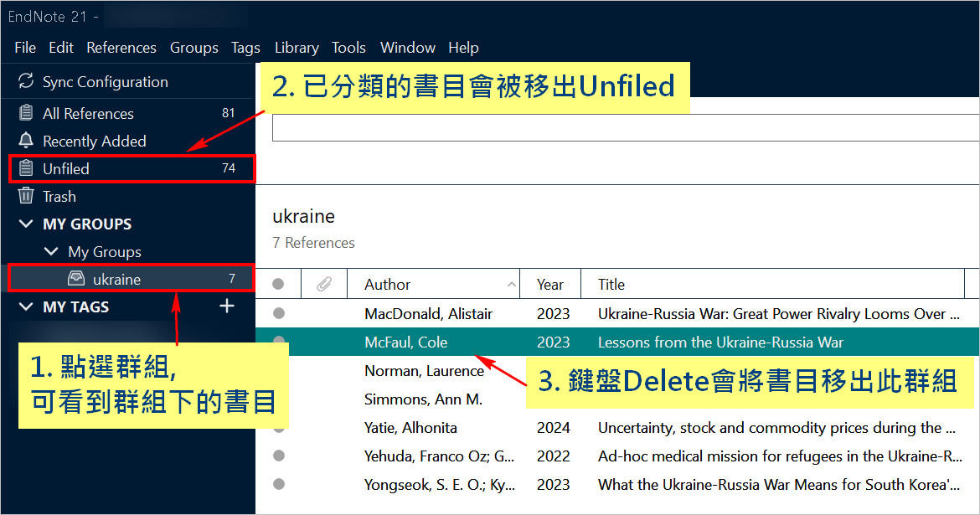Click title 'Uncertainty, stock and commodity prices'
Screen dimensions: 980x515
(x=776, y=428)
